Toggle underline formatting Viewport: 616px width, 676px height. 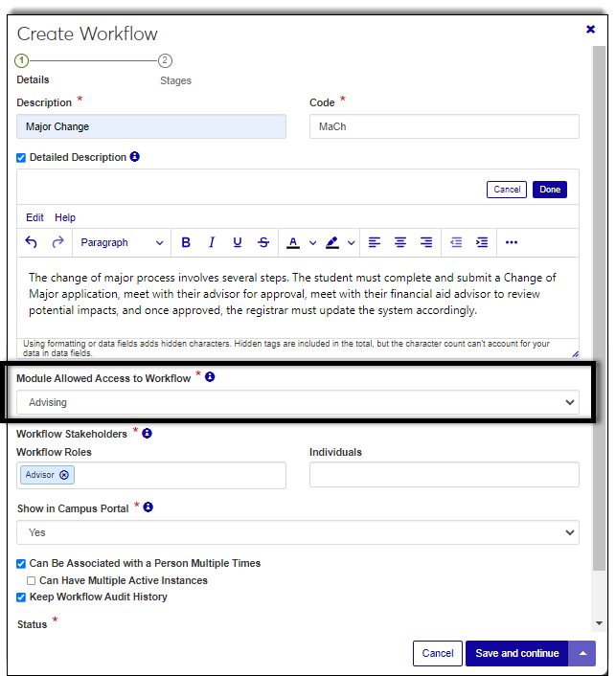click(238, 242)
